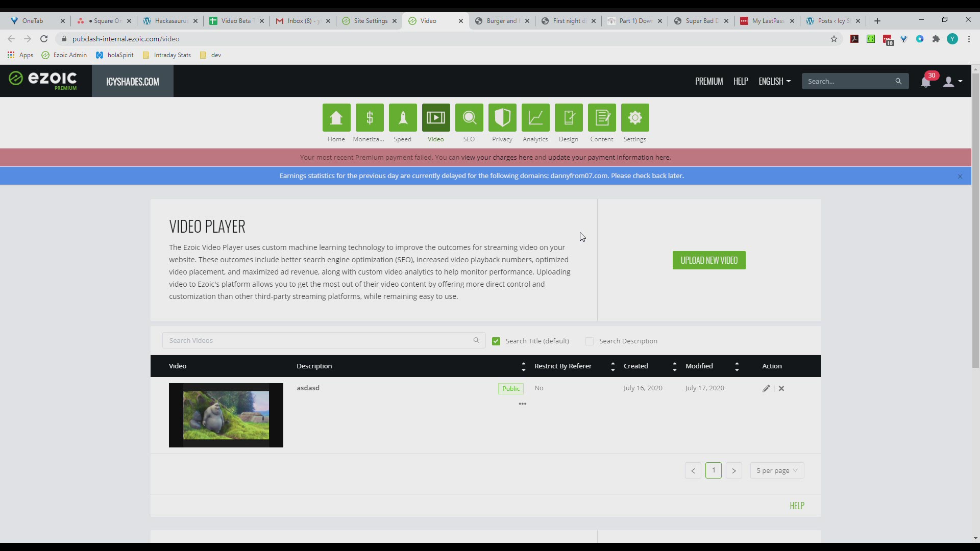Open the user account dropdown
This screenshot has width=980, height=551.
pos(953,82)
